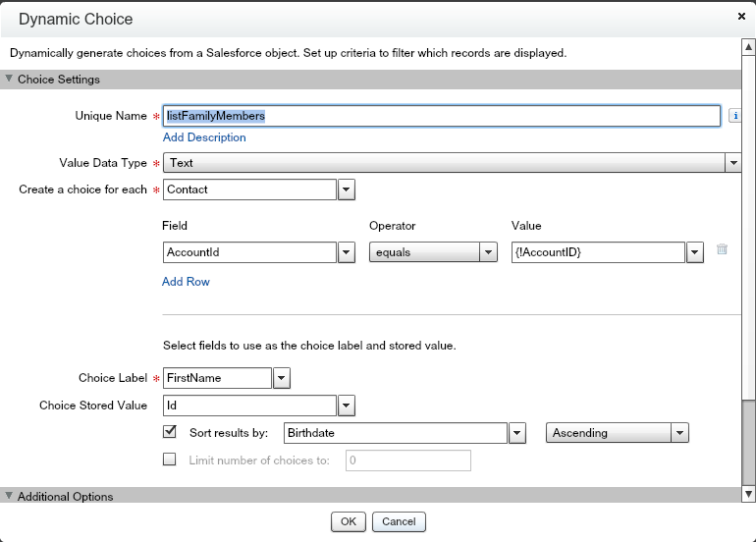The height and width of the screenshot is (542, 756).
Task: Enable the Limit number of choices checkbox
Action: [170, 459]
